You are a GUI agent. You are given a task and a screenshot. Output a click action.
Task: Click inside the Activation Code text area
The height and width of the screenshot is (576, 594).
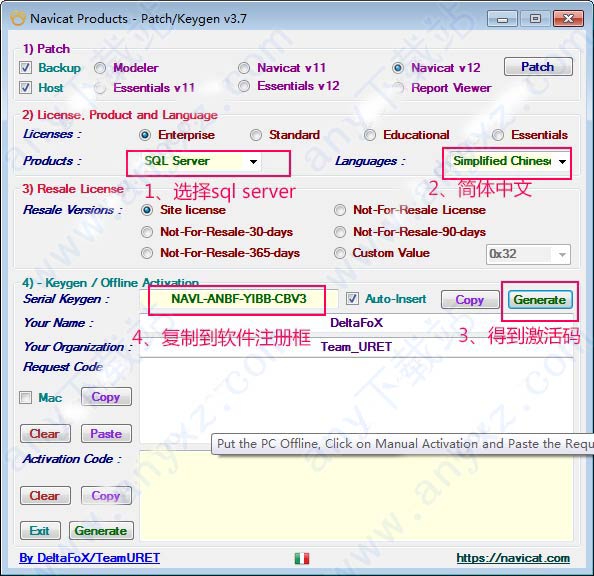356,496
